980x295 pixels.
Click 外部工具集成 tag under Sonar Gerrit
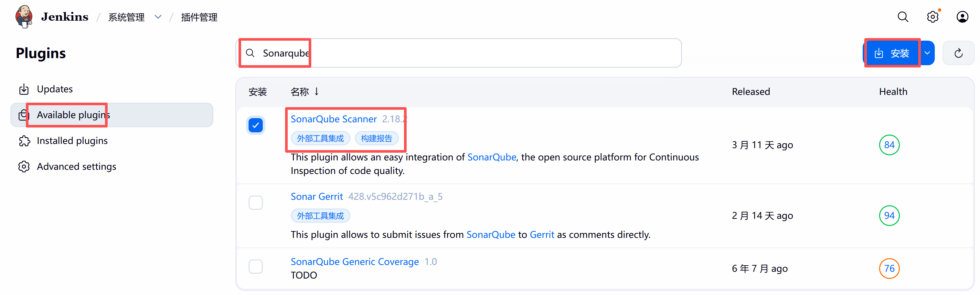(320, 216)
